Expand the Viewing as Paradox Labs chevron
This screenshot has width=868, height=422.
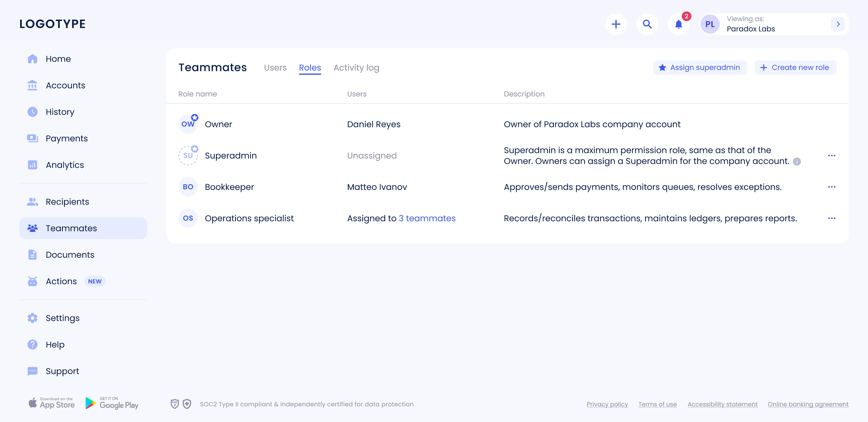[838, 24]
